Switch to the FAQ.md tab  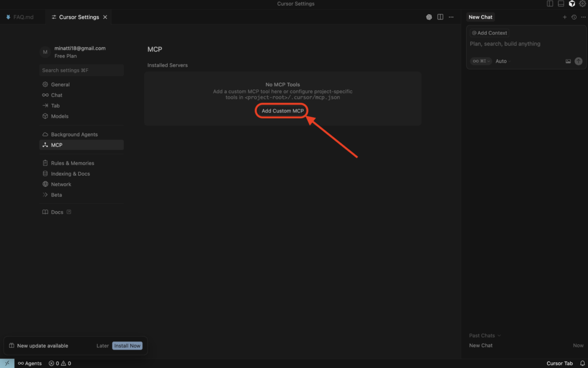click(x=22, y=17)
